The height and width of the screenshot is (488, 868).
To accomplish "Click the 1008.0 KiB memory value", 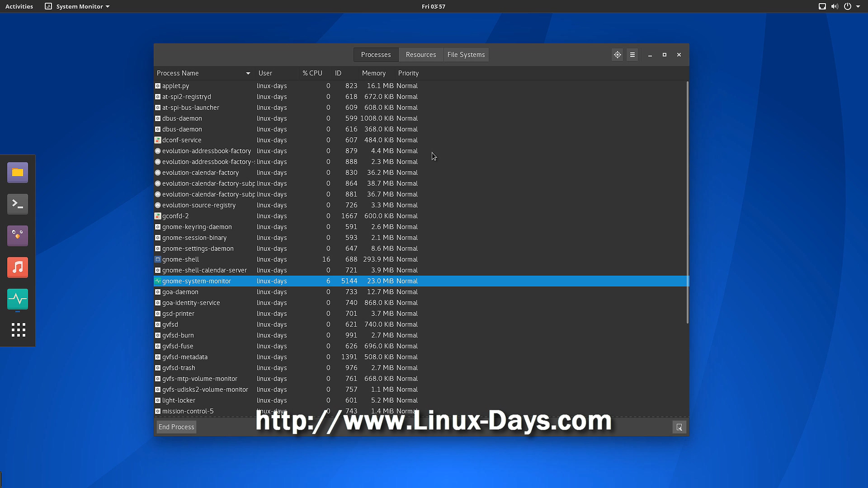I will point(377,118).
